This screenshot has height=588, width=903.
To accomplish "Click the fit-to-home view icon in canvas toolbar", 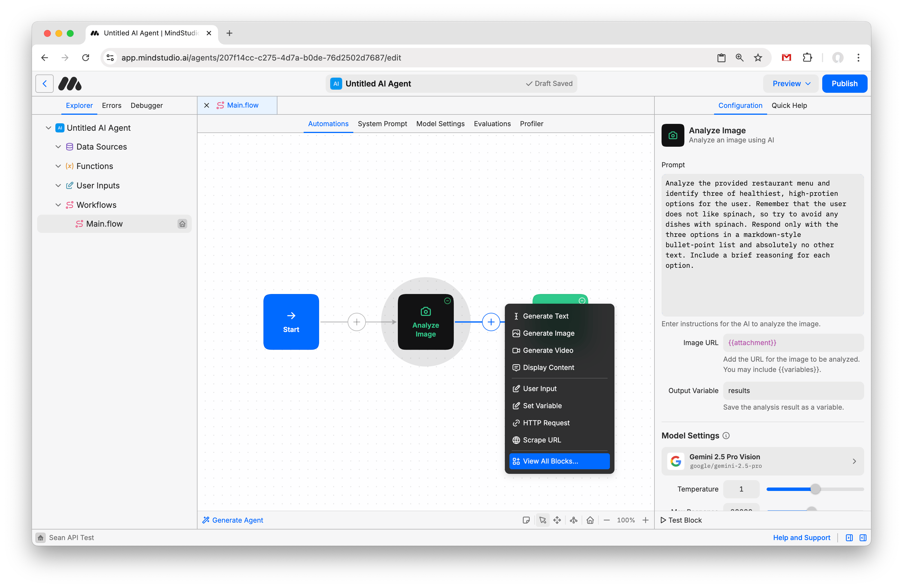I will point(590,520).
